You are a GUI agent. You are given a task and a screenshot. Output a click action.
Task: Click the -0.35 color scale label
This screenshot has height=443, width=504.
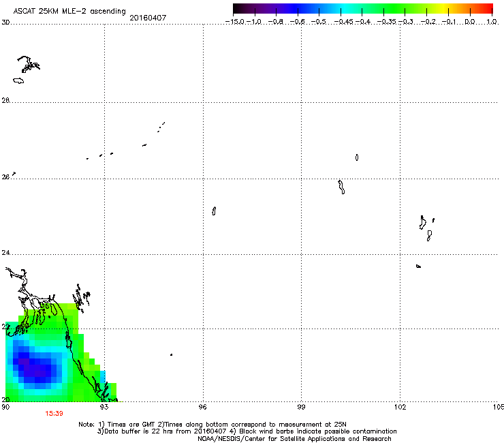coord(387,22)
